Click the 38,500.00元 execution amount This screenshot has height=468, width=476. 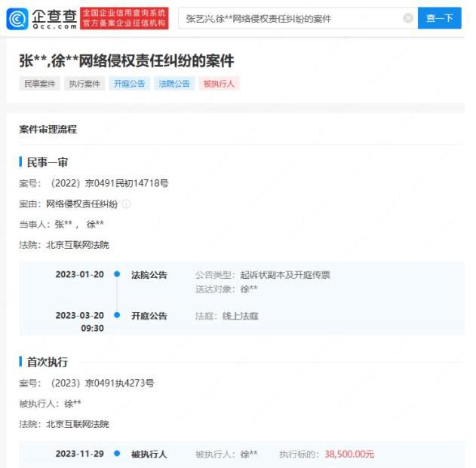click(x=349, y=454)
